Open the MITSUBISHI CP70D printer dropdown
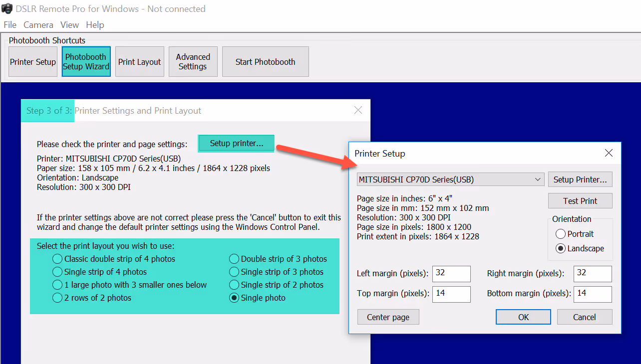Screen dimensions: 641x364 tap(451, 180)
